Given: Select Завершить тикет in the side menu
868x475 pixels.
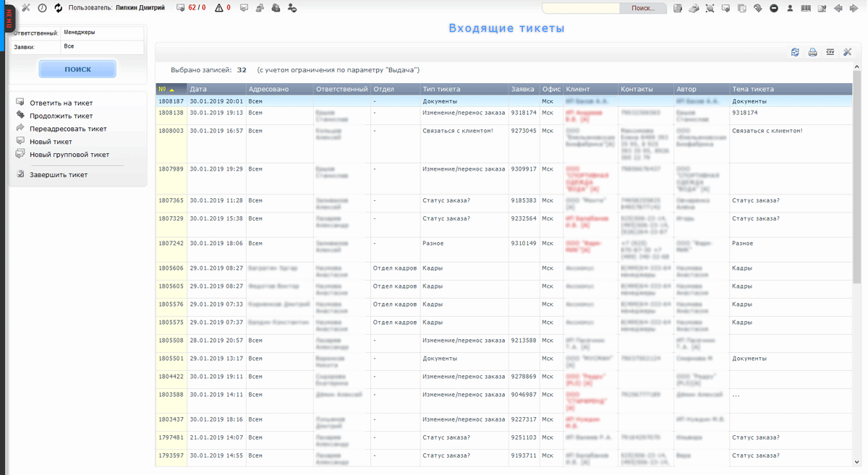Looking at the screenshot, I should pyautogui.click(x=58, y=174).
